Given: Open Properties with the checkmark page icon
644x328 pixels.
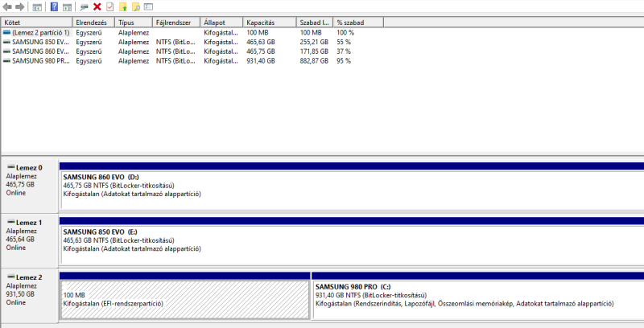Looking at the screenshot, I should pyautogui.click(x=109, y=7).
